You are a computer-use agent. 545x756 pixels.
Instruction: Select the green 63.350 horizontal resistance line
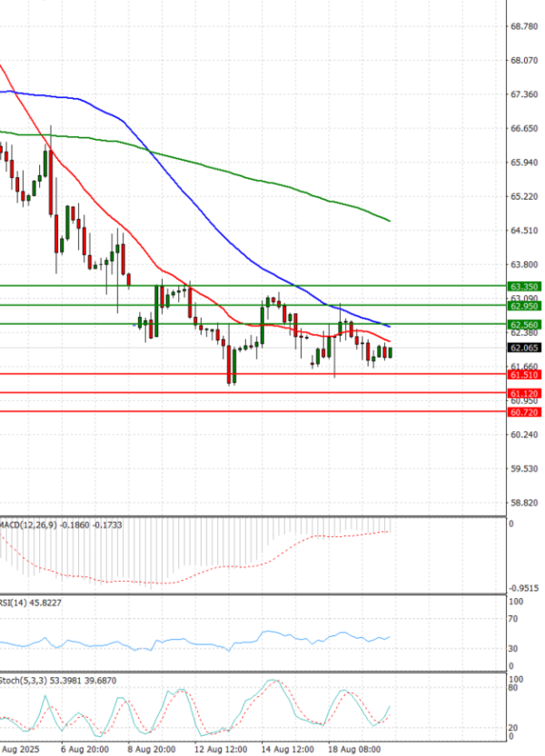253,286
